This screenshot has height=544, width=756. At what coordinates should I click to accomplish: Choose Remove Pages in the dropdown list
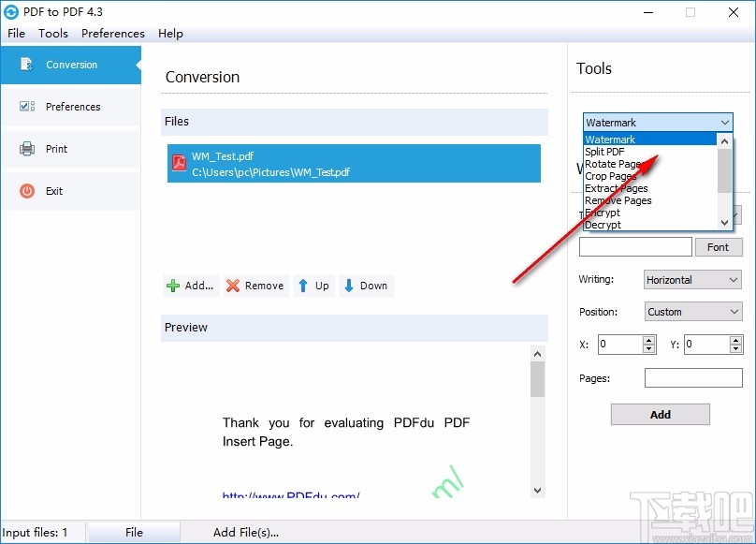point(650,200)
